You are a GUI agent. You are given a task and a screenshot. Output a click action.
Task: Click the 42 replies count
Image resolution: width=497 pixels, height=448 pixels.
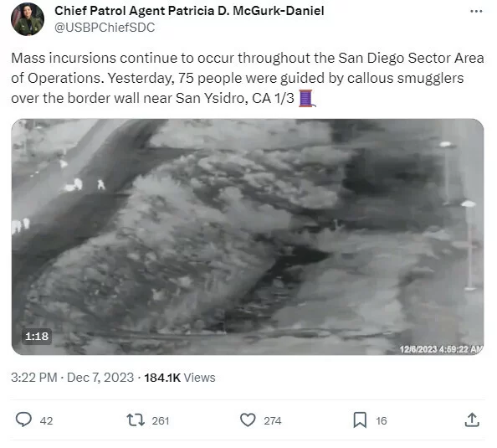pos(46,420)
